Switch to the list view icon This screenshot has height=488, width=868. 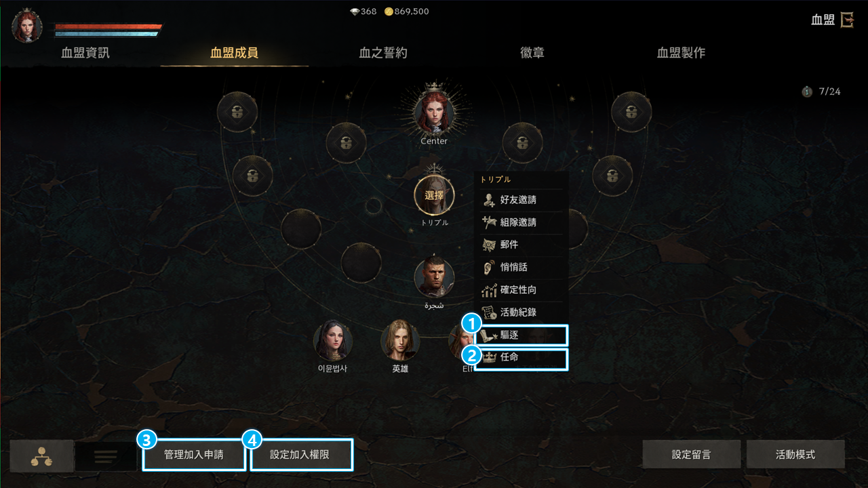pos(106,456)
